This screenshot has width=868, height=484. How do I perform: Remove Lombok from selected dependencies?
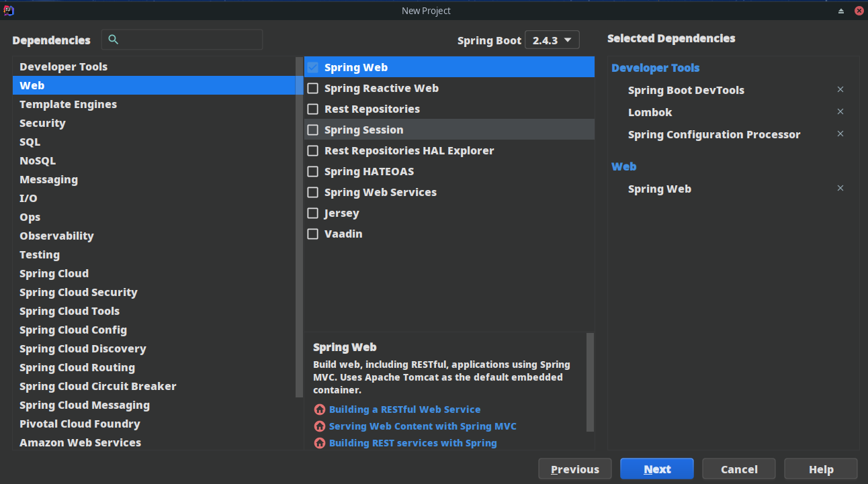(840, 111)
